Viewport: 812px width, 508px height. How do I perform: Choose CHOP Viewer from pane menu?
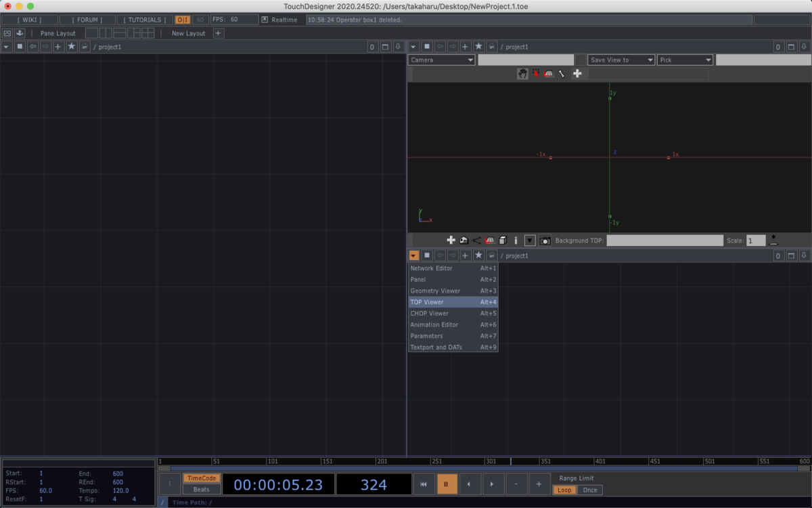453,313
